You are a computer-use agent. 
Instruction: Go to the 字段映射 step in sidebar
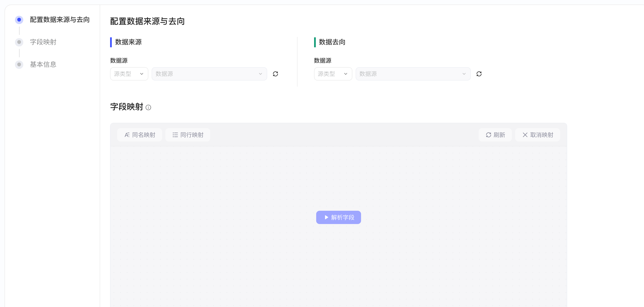pyautogui.click(x=36, y=42)
